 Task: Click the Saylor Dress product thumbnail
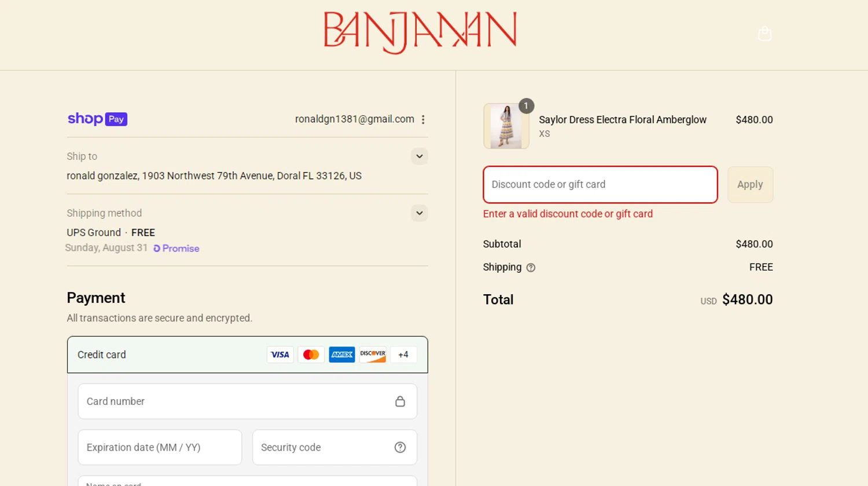coord(506,126)
